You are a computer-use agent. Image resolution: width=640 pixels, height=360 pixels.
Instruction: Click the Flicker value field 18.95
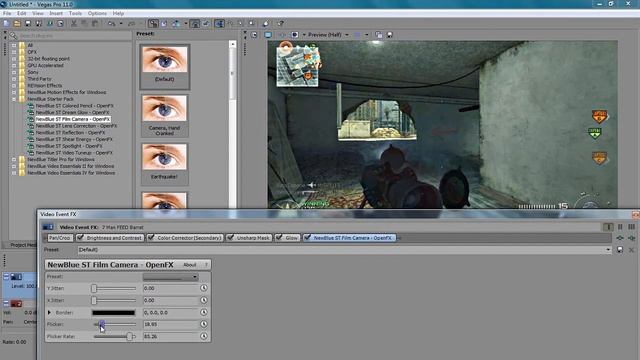pyautogui.click(x=171, y=324)
